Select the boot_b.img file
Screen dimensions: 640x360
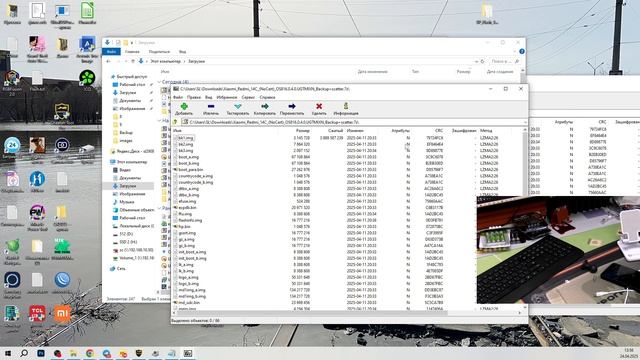pos(188,163)
